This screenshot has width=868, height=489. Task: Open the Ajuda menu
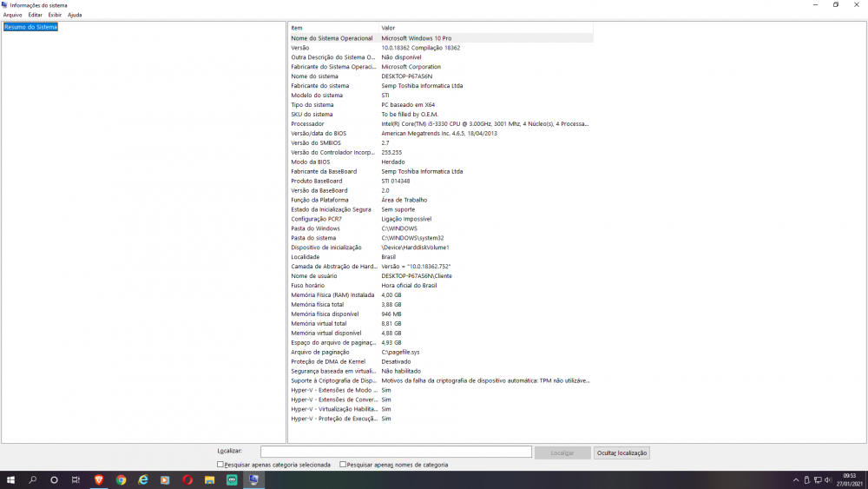75,15
